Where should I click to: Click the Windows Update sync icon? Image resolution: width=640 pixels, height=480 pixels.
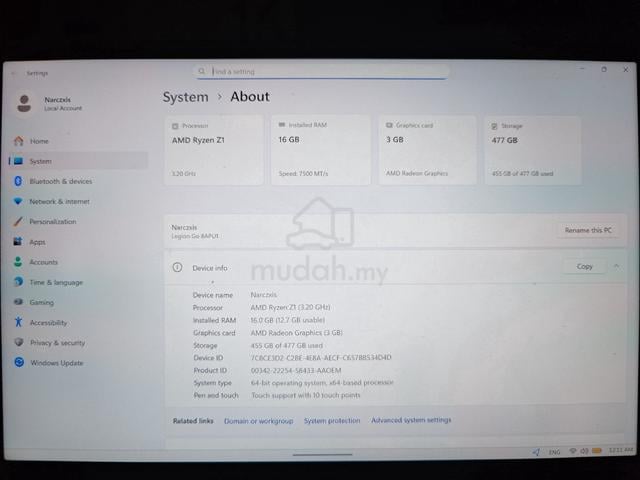point(19,362)
